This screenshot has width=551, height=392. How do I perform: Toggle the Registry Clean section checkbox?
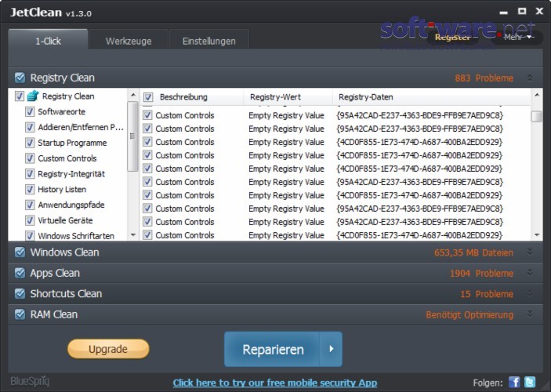tap(20, 78)
